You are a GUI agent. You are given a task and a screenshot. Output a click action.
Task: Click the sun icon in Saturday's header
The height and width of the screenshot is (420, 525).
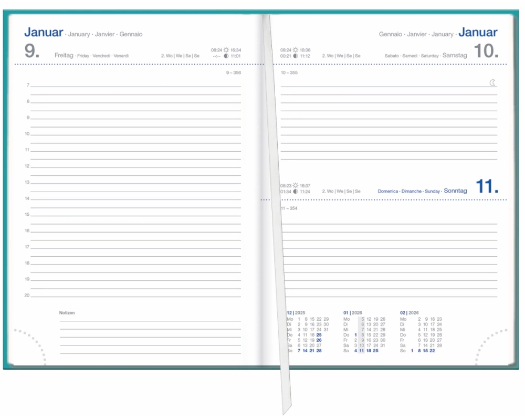pyautogui.click(x=296, y=50)
